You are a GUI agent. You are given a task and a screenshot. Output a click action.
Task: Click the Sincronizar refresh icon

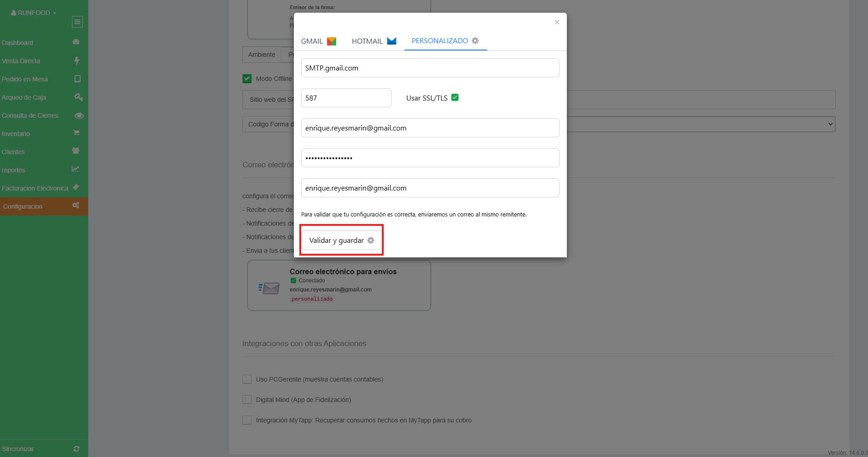tap(76, 449)
